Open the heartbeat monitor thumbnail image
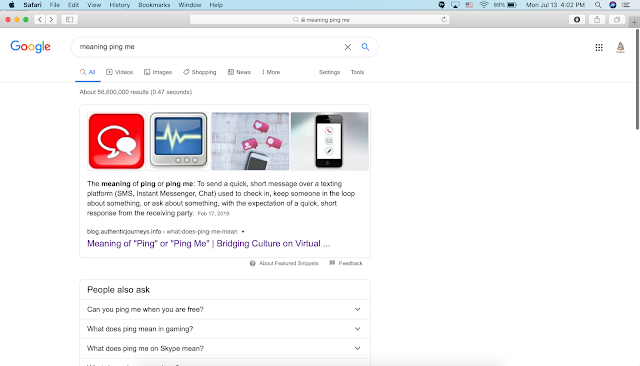Viewport: 640px width, 366px height. click(178, 141)
